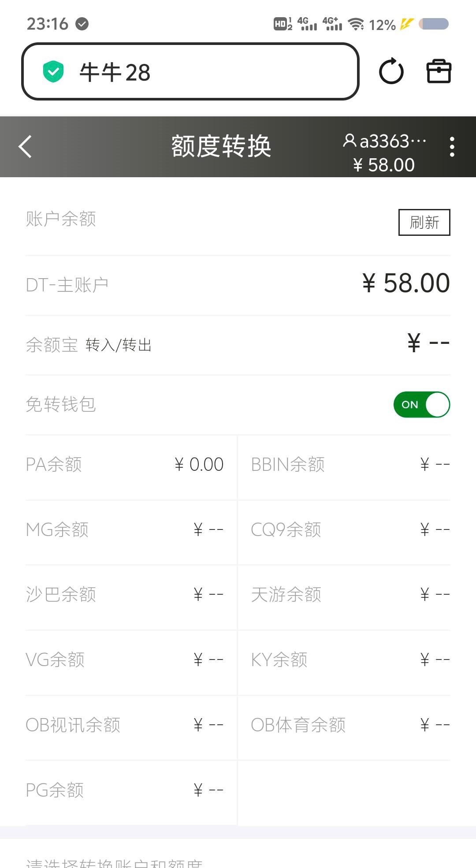Click the browser reload icon

coord(391,71)
